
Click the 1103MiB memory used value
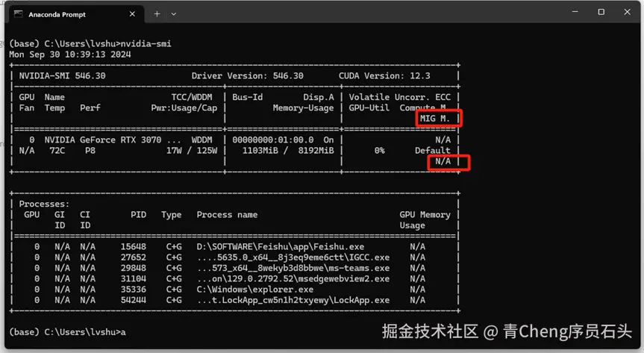[260, 151]
